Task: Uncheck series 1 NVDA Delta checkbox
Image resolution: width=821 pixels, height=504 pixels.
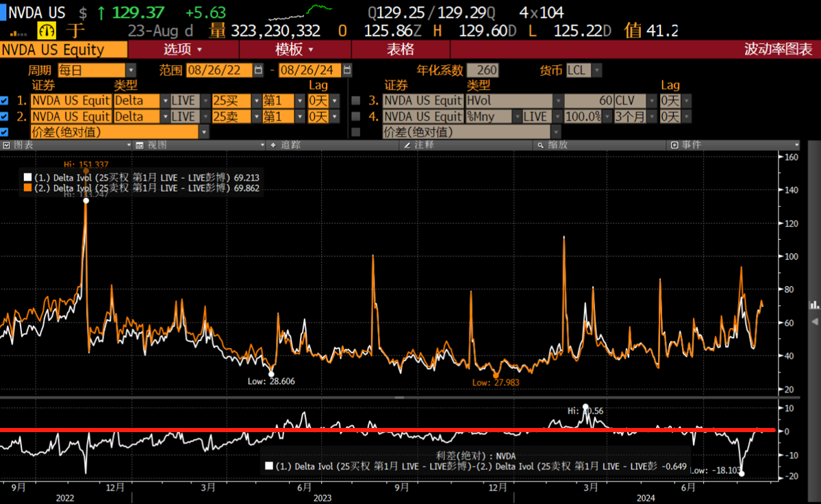Action: 5,101
